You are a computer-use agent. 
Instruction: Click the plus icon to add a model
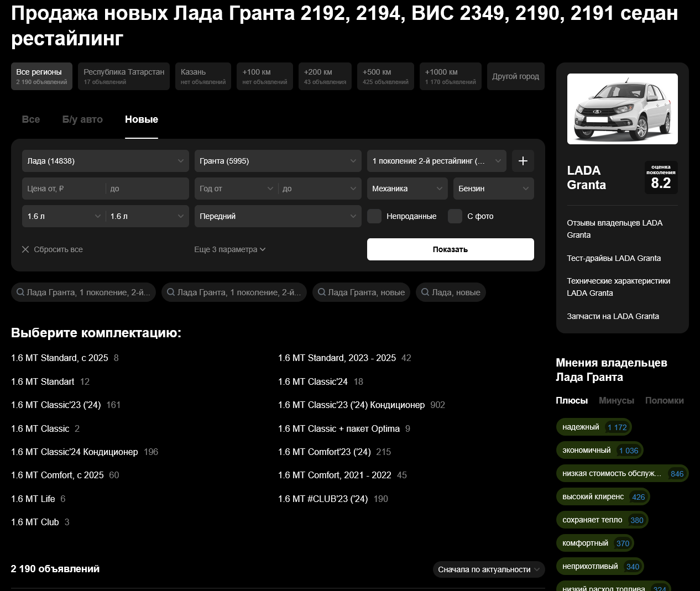[523, 161]
